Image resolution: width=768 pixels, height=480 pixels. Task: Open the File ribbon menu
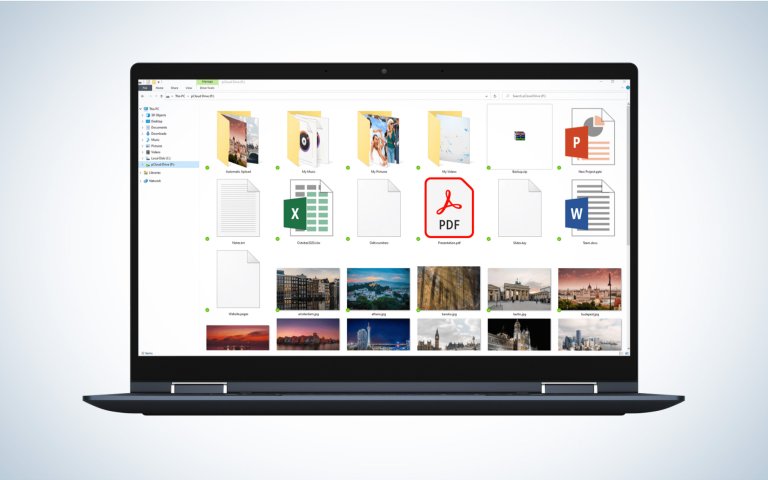coord(144,88)
